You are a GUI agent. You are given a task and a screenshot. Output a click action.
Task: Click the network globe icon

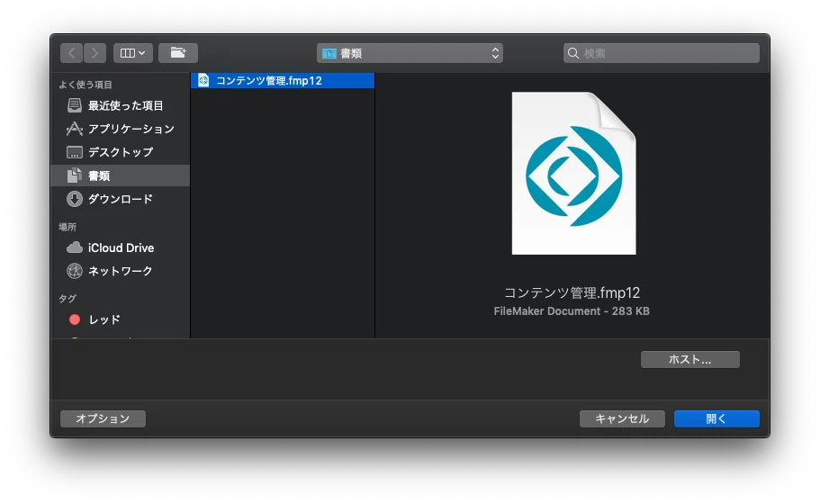[x=75, y=271]
